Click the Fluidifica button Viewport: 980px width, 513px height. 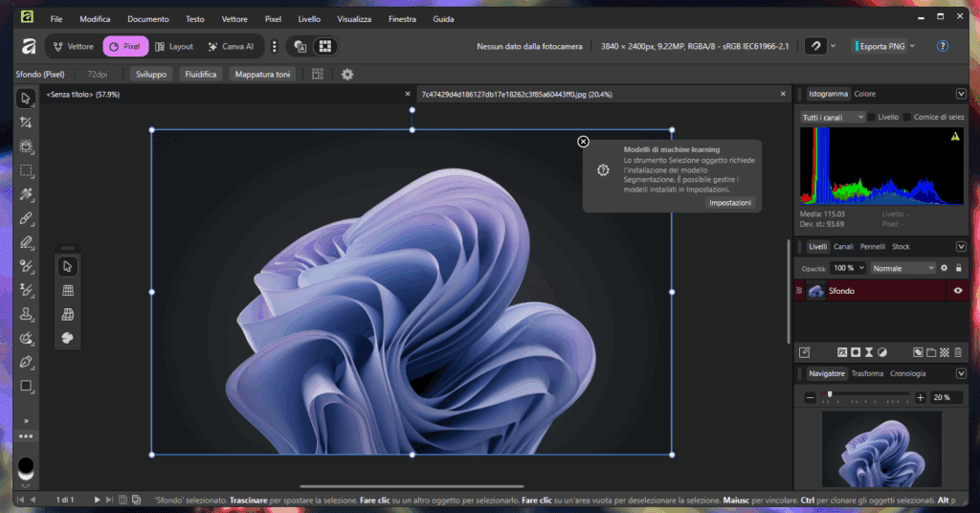[201, 74]
